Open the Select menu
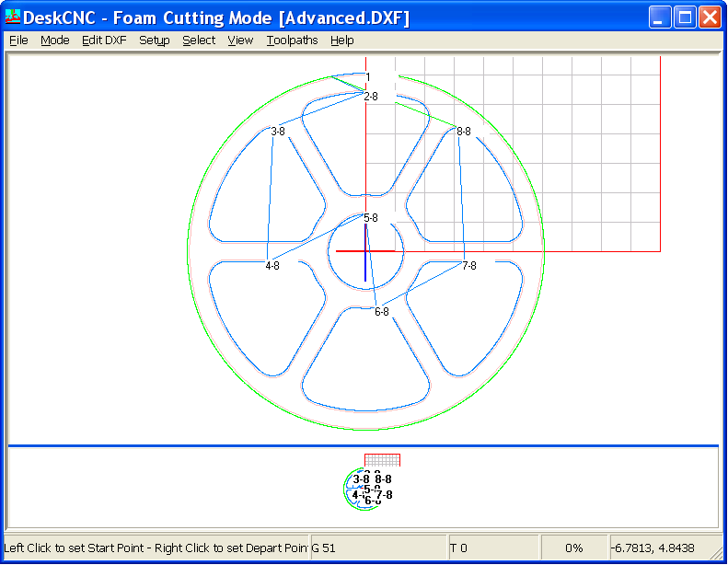728x565 pixels. [x=199, y=40]
